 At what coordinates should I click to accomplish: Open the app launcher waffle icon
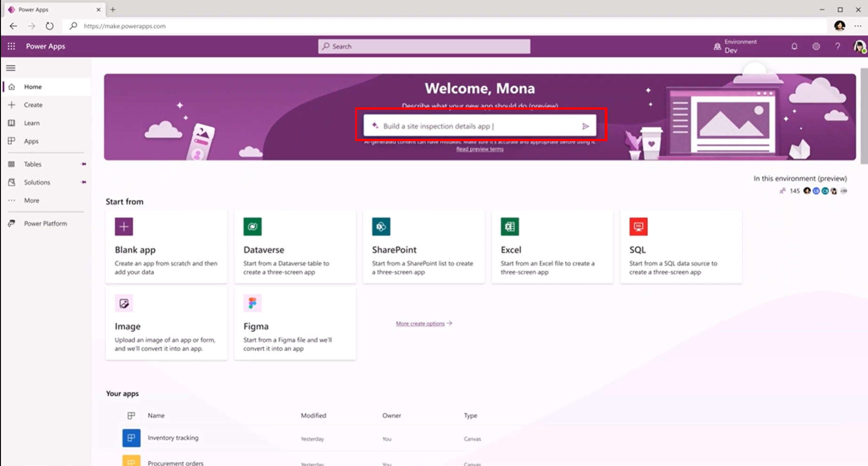[11, 46]
